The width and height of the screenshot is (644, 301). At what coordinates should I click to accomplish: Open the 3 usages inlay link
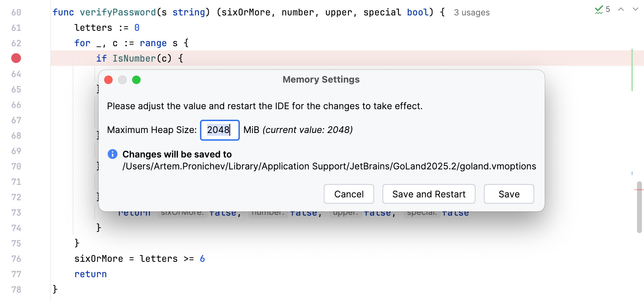tap(472, 13)
